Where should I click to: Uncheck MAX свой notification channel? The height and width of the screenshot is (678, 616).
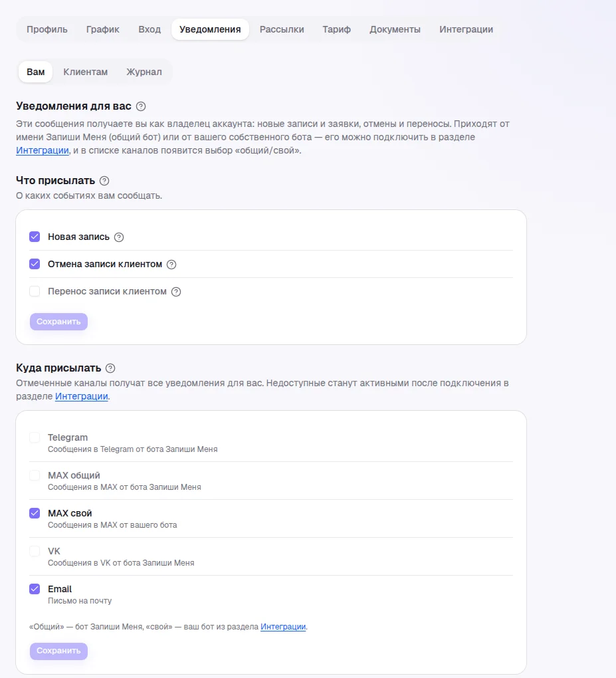tap(35, 513)
